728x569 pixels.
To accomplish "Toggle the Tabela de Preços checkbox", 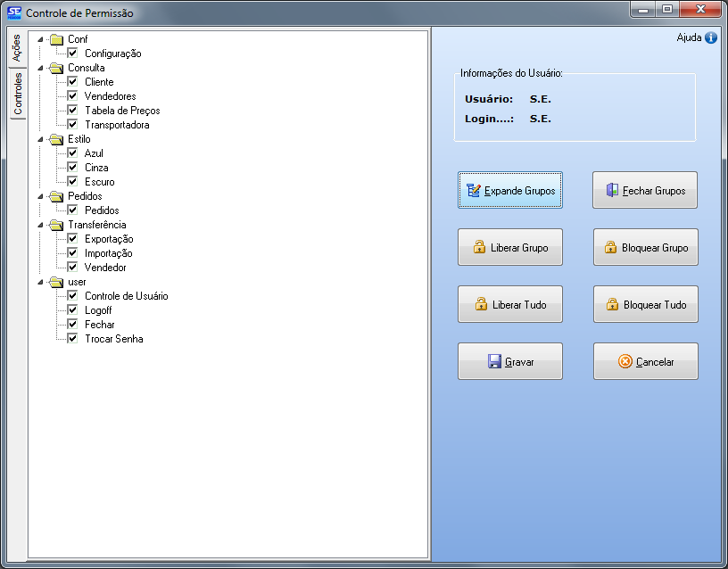I will tap(73, 111).
